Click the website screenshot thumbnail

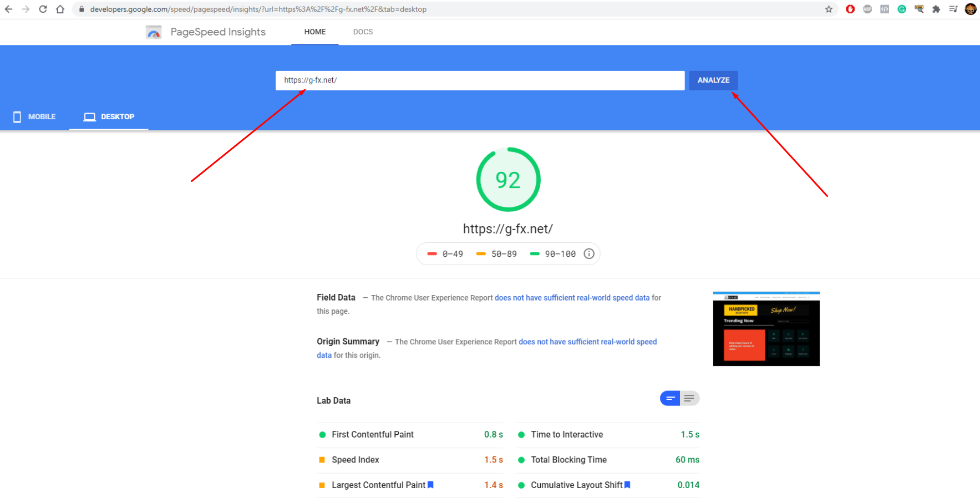[766, 329]
